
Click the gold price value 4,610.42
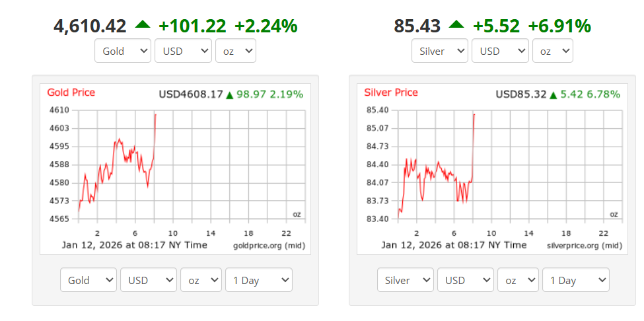[90, 26]
